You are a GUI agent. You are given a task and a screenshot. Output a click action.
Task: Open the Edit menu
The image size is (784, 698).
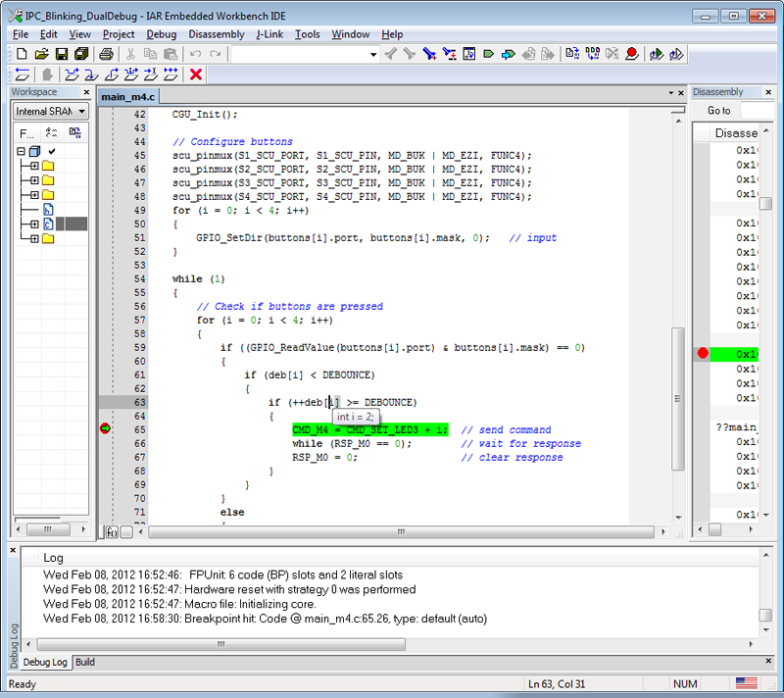point(48,34)
